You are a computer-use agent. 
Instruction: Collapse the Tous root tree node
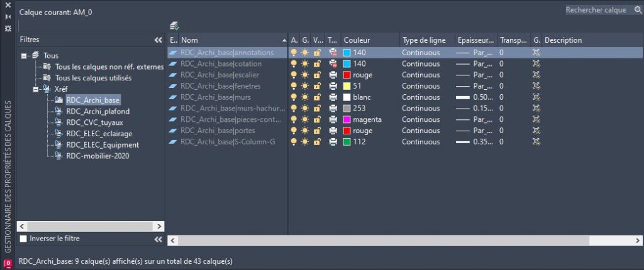(x=24, y=56)
